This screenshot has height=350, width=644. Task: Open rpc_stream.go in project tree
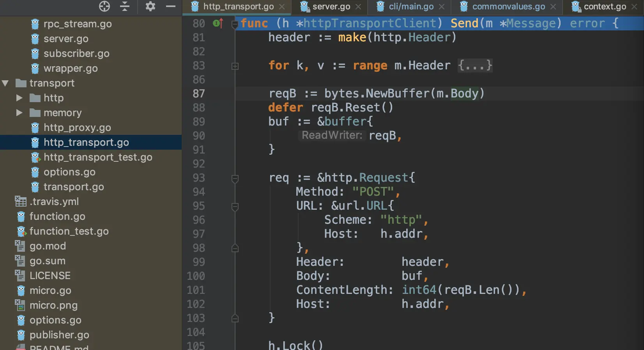point(78,24)
